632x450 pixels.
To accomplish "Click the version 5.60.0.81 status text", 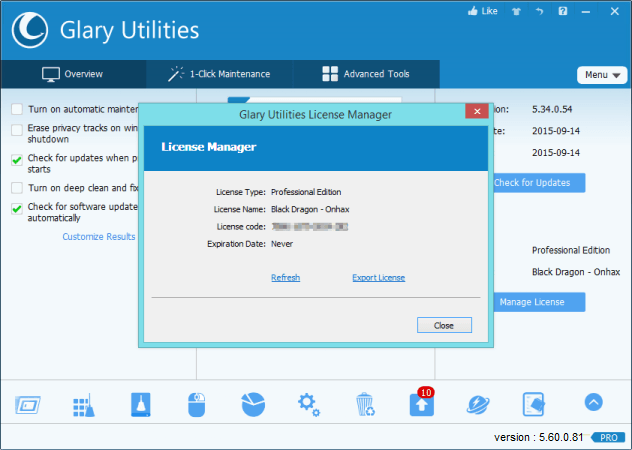I will (538, 438).
